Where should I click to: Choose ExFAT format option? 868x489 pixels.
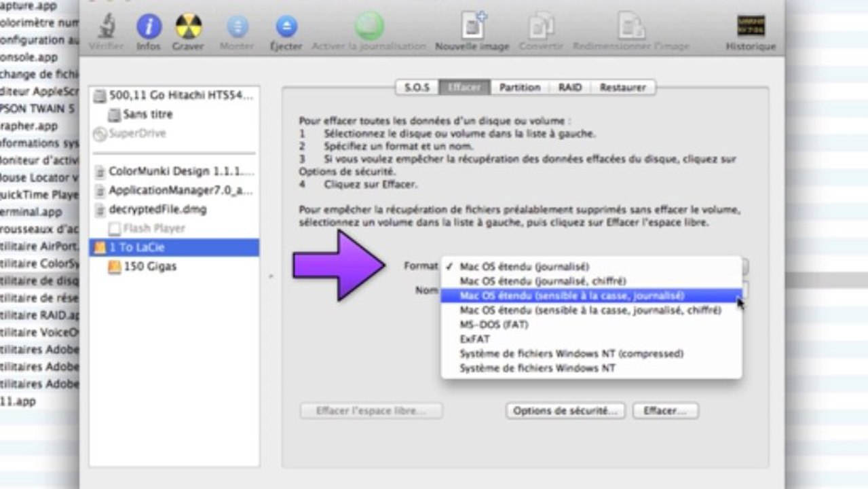click(591, 338)
